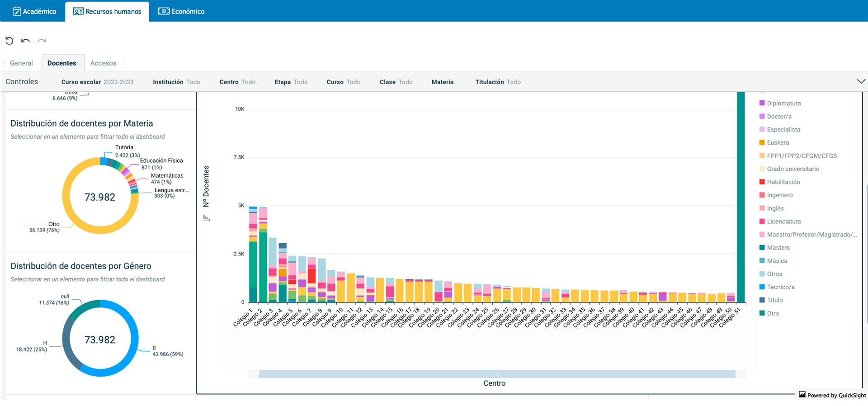Image resolution: width=868 pixels, height=406 pixels.
Task: Click the Recursos humanos tab icon
Action: click(x=78, y=11)
